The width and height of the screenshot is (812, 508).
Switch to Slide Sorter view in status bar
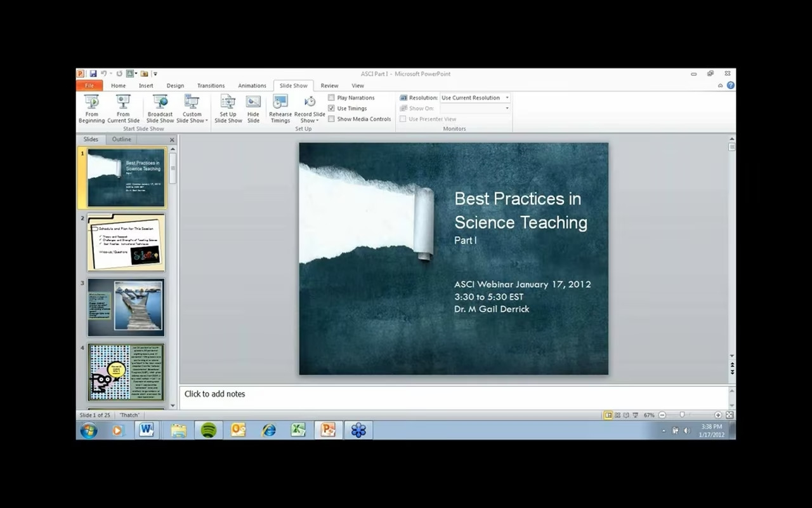click(x=617, y=415)
